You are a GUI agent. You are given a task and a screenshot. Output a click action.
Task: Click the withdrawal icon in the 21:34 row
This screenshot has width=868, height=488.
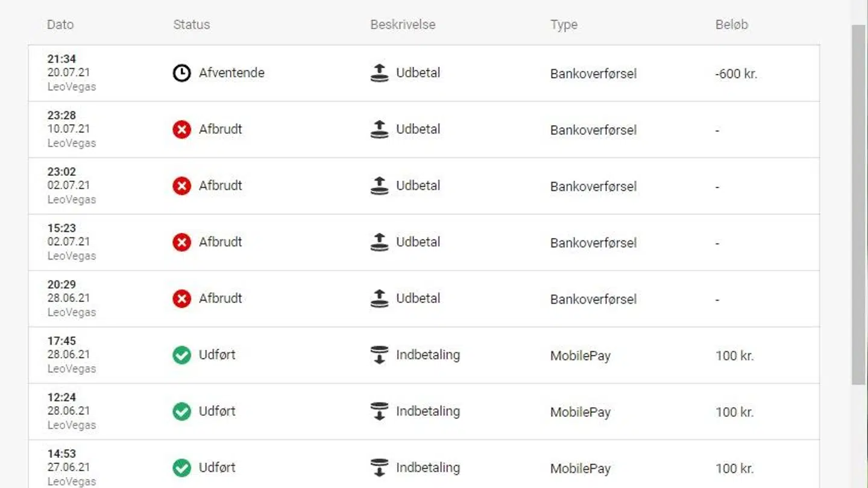[x=379, y=73]
